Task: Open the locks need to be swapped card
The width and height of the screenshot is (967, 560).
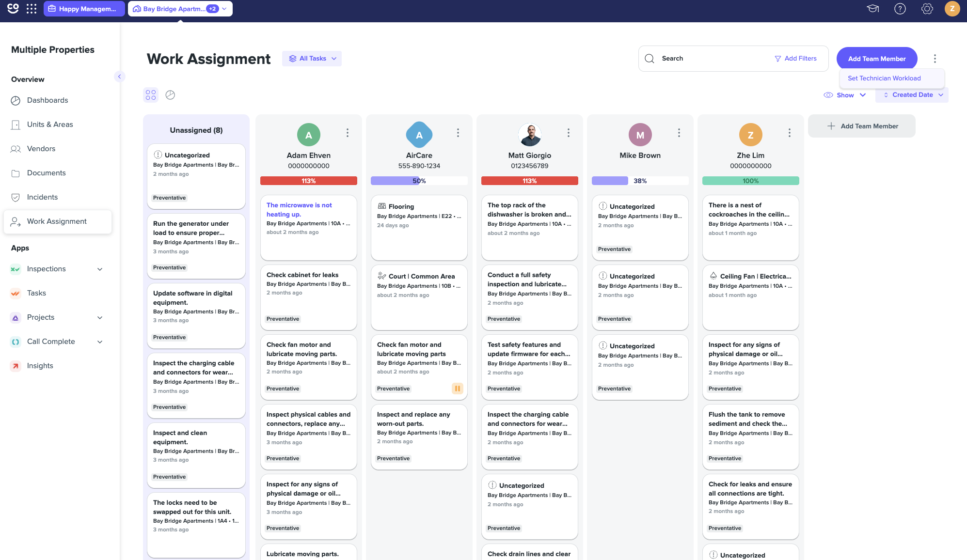Action: point(196,525)
